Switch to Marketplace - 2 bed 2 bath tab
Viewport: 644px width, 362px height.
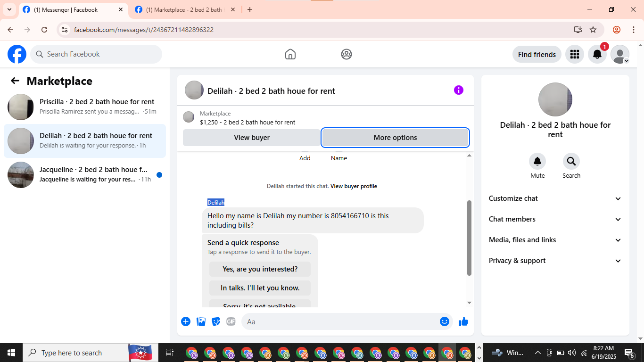[185, 9]
